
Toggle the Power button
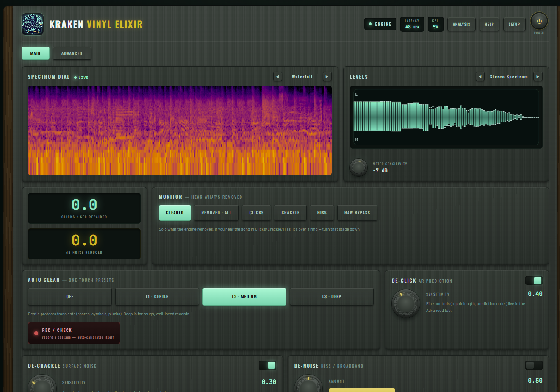539,21
